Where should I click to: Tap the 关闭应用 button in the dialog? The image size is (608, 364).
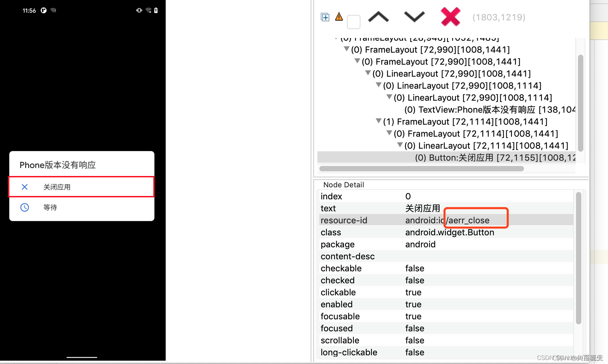[81, 187]
